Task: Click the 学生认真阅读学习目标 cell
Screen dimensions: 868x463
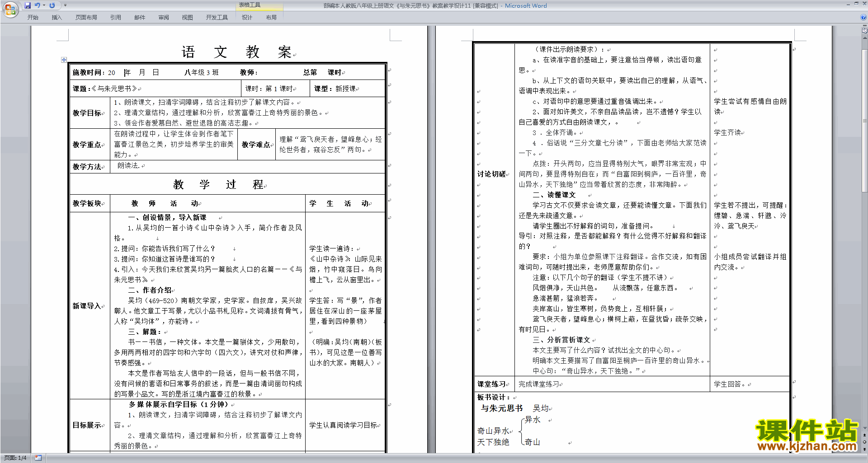Action: (344, 425)
